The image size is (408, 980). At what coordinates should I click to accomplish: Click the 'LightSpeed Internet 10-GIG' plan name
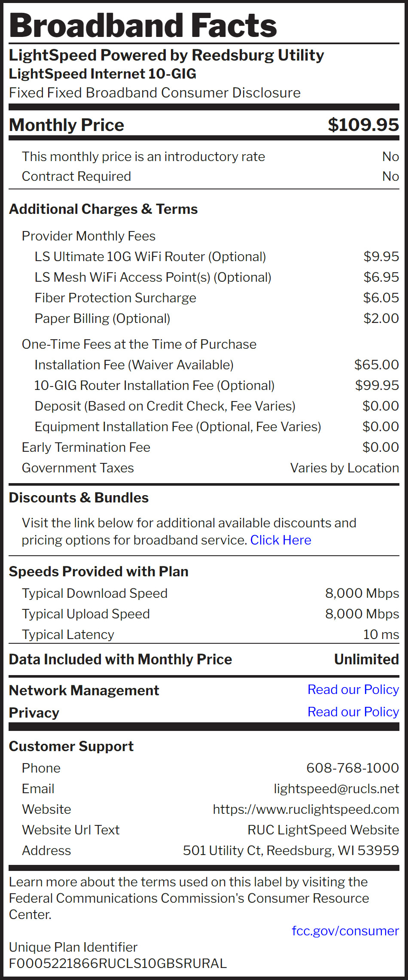click(x=103, y=74)
